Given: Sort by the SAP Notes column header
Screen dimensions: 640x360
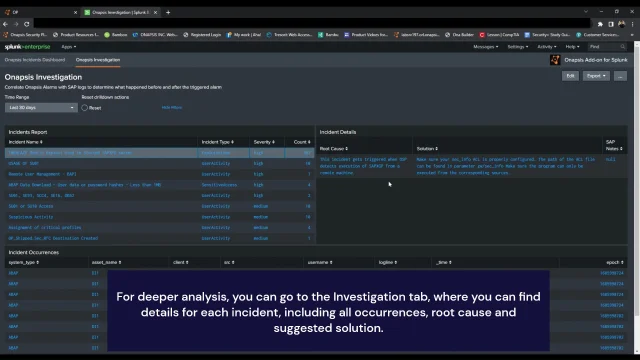Looking at the screenshot, I should click(614, 145).
